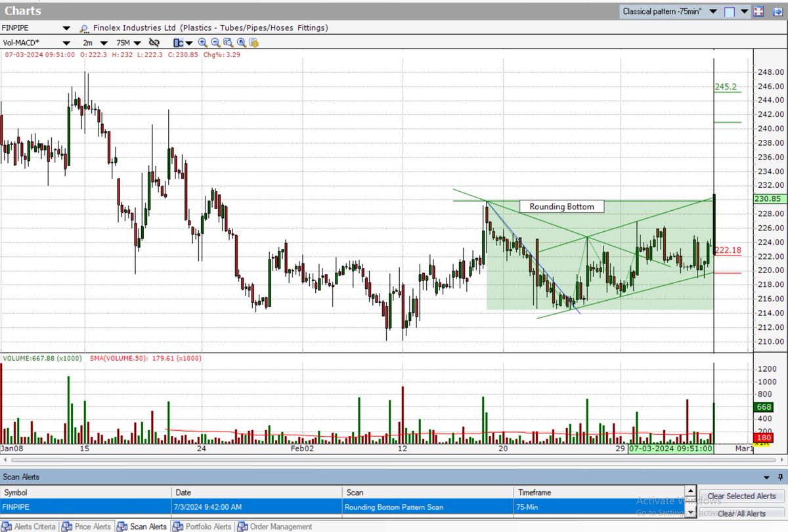
Task: Select the zoom area magnifier icon
Action: click(228, 43)
